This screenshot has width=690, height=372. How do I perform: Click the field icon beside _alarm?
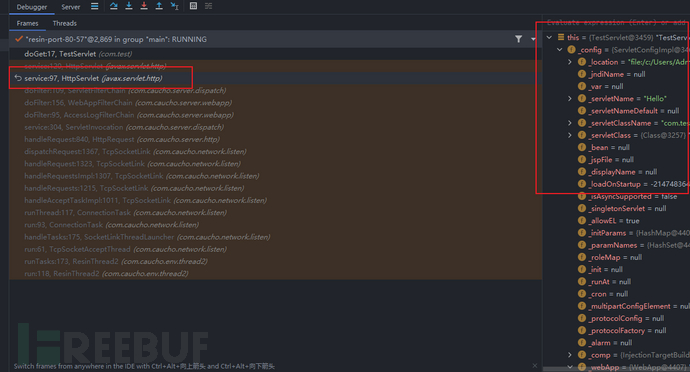pyautogui.click(x=582, y=343)
